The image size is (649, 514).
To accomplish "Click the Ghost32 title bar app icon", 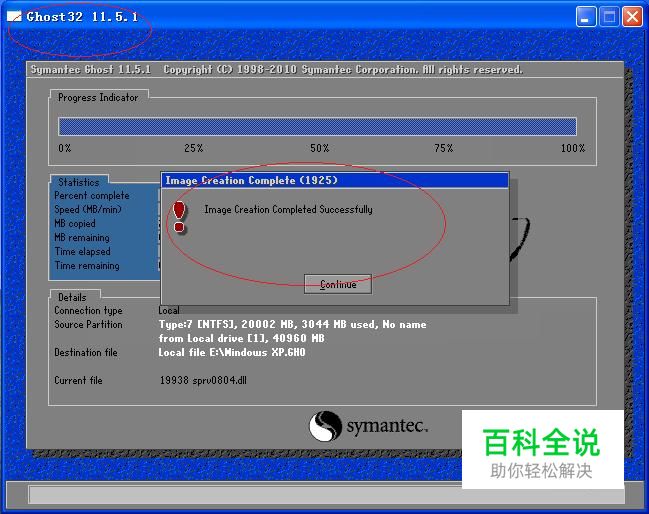I will 14,17.
